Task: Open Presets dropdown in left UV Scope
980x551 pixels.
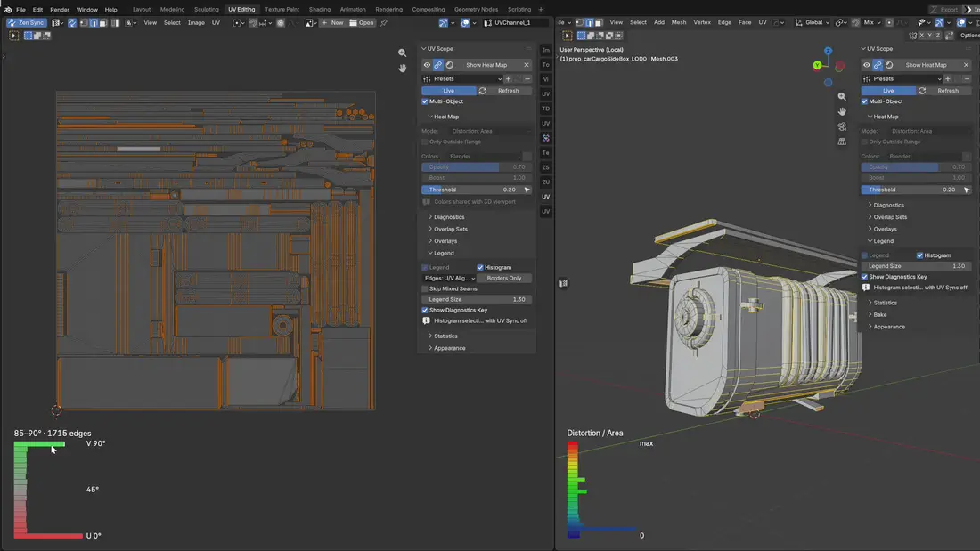Action: click(462, 78)
